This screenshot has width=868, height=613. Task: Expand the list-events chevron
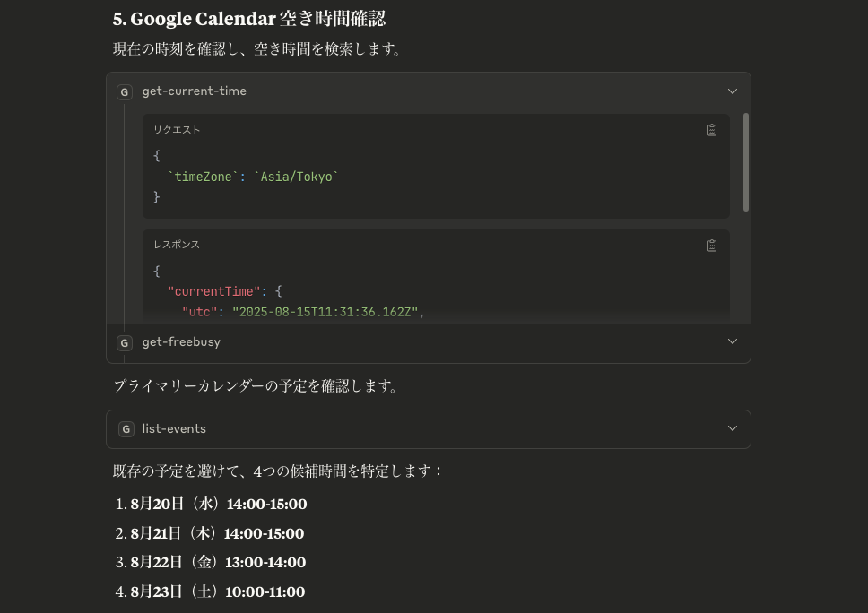click(x=733, y=428)
